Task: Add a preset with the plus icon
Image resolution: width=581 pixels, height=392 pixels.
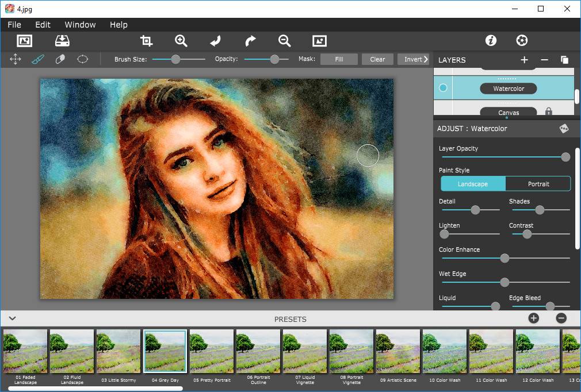Action: coord(534,318)
